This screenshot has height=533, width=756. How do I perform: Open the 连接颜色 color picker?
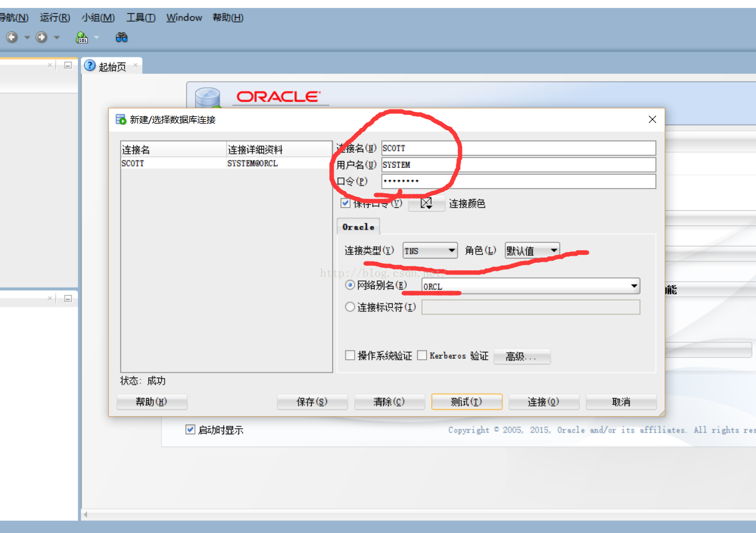click(x=427, y=204)
